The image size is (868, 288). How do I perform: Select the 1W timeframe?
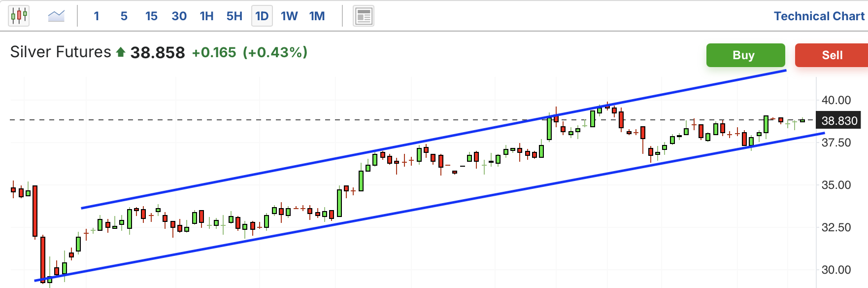tap(289, 16)
